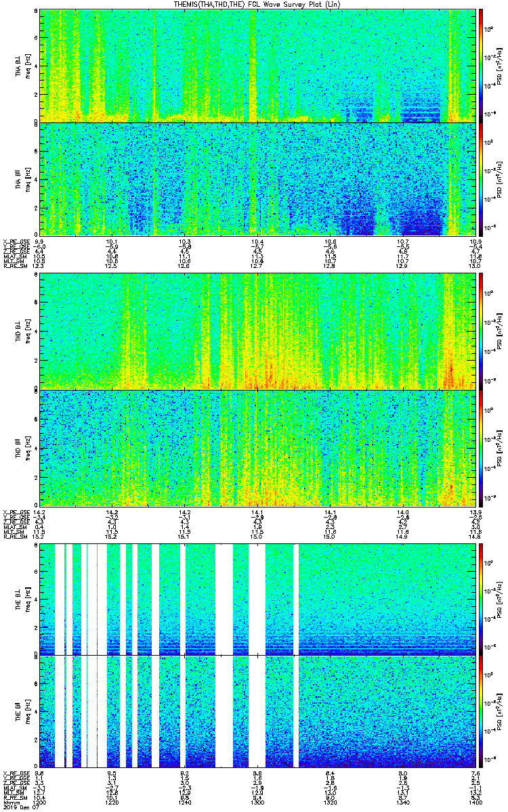Click the 1340 time tick label
This screenshot has width=508, height=812.
pos(402,802)
